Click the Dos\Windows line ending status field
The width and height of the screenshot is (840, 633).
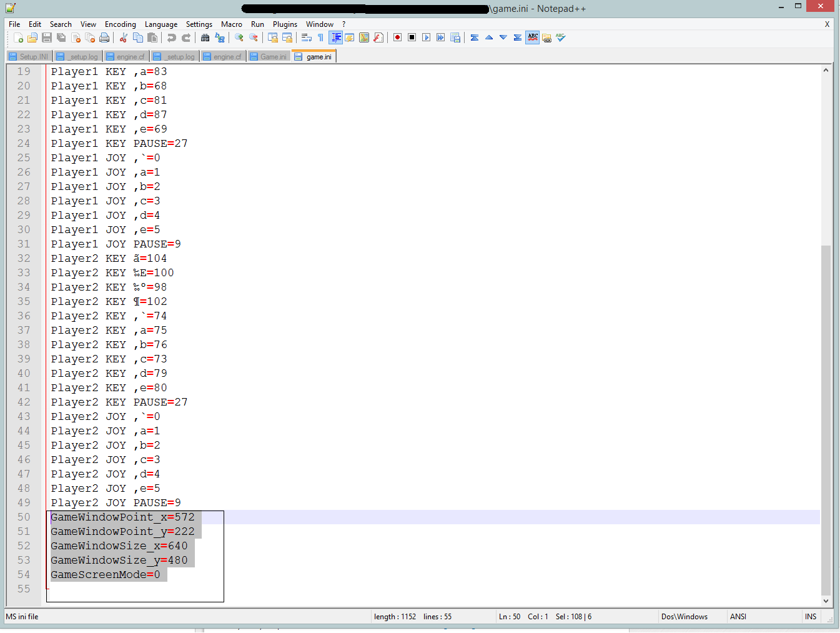point(693,617)
